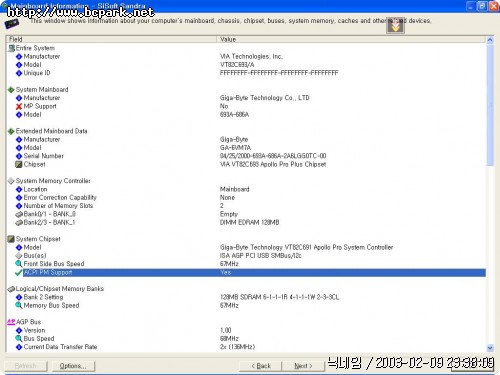Click the Bank0/1 memory module icon

coord(19,214)
